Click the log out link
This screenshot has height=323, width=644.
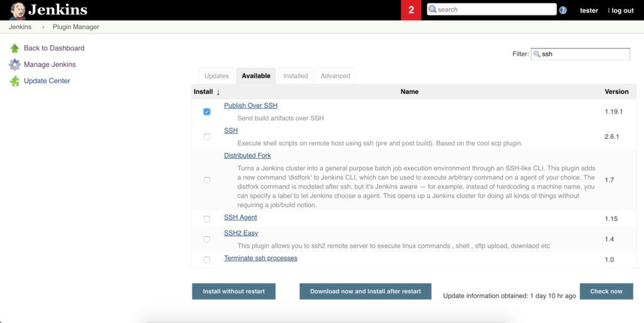pyautogui.click(x=622, y=11)
